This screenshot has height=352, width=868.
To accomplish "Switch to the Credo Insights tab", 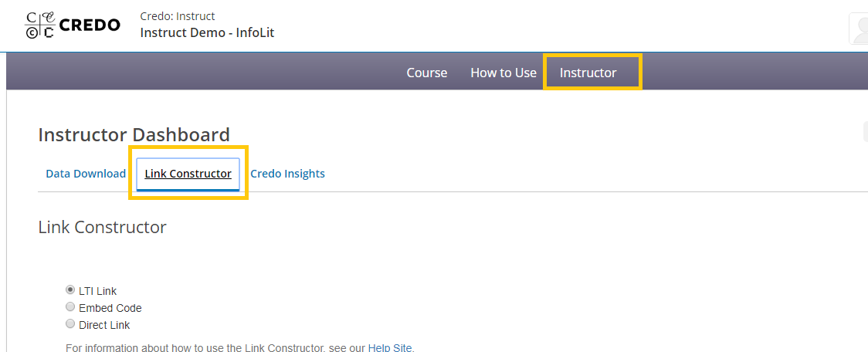I will tap(287, 174).
